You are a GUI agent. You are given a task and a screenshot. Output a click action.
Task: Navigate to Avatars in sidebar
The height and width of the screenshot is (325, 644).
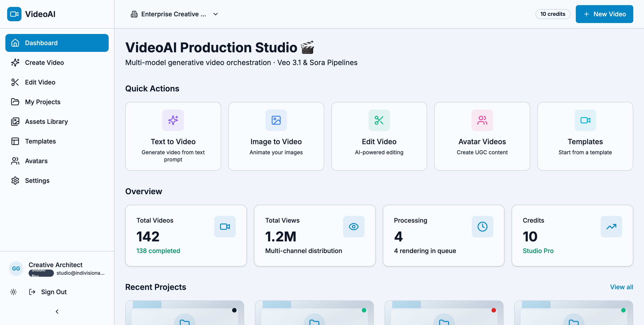click(x=57, y=161)
